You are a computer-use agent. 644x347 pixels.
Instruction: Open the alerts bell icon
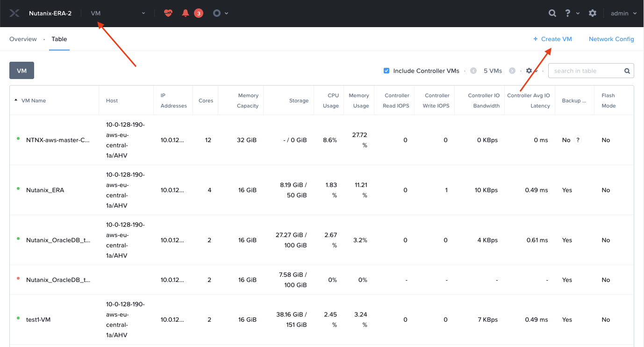(x=186, y=13)
